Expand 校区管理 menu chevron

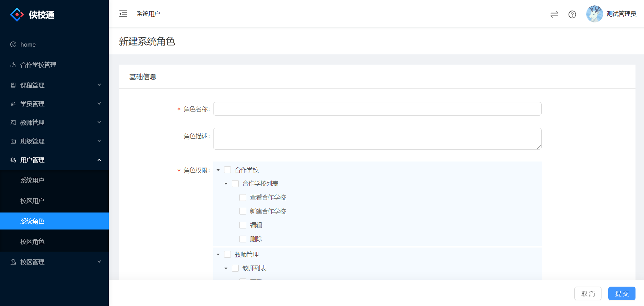click(x=99, y=261)
